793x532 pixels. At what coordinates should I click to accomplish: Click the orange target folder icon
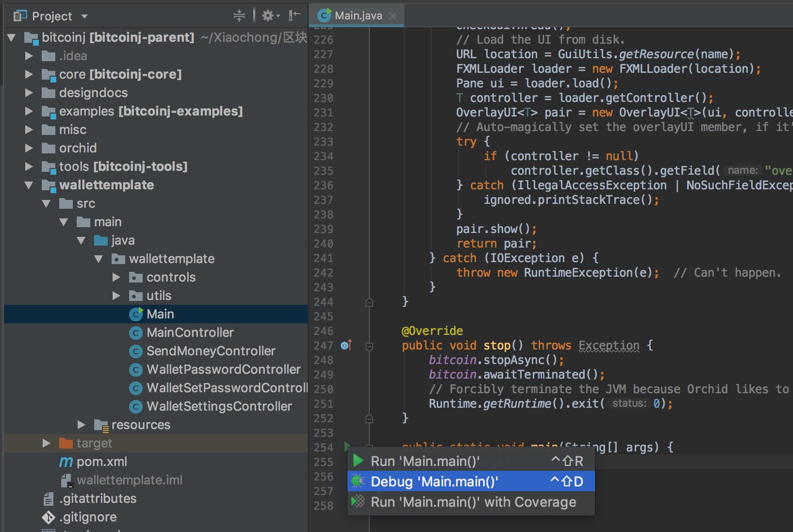coord(66,443)
